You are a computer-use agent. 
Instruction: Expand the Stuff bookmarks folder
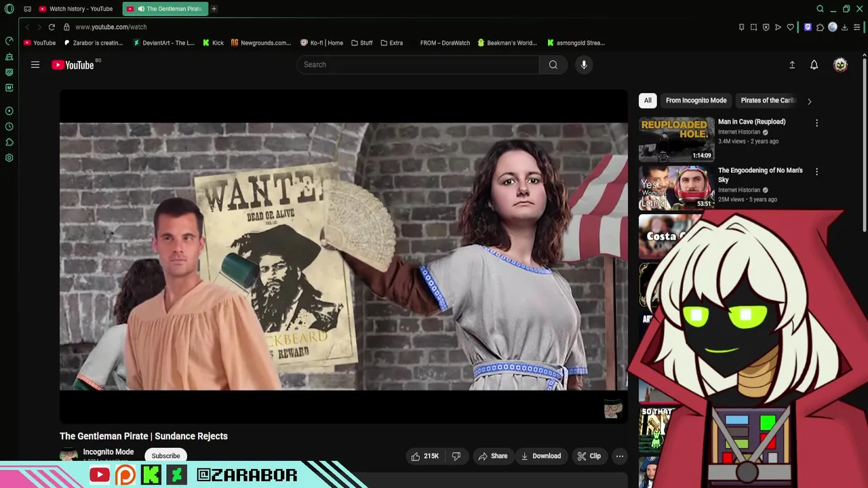click(362, 43)
